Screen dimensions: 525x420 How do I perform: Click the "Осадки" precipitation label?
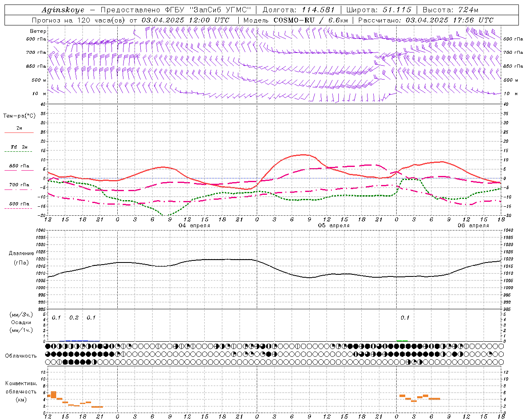pyautogui.click(x=21, y=322)
